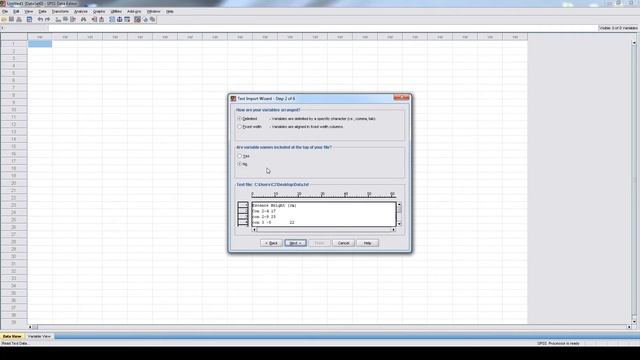Click the preview pane scroll-up arrow
The height and width of the screenshot is (360, 640).
pyautogui.click(x=399, y=204)
